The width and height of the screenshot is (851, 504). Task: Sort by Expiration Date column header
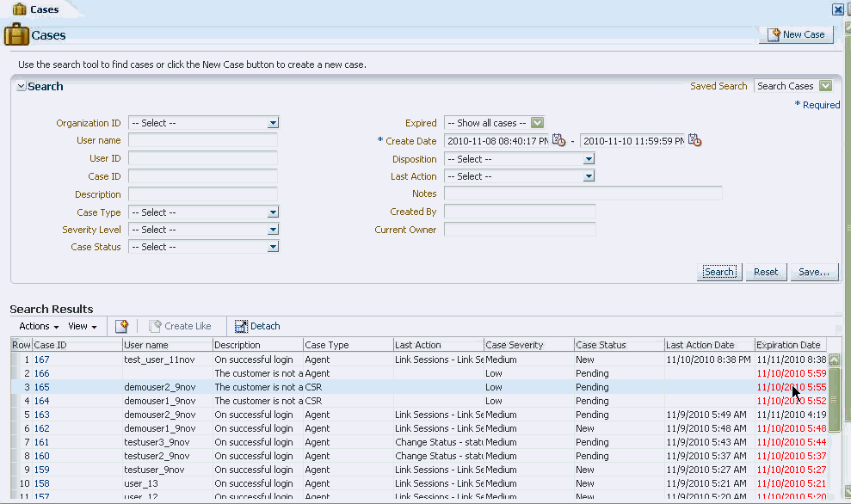pos(791,345)
